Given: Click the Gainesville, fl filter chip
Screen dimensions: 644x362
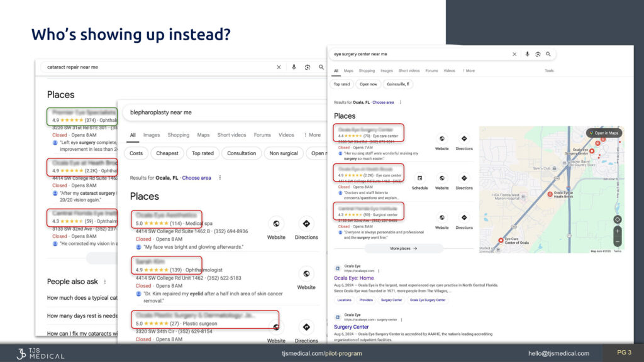Looking at the screenshot, I should 398,84.
